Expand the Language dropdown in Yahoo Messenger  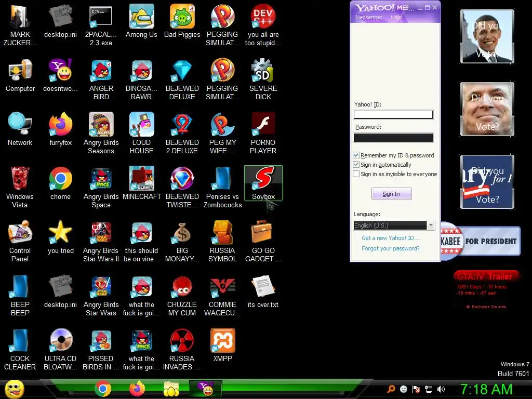pyautogui.click(x=431, y=225)
